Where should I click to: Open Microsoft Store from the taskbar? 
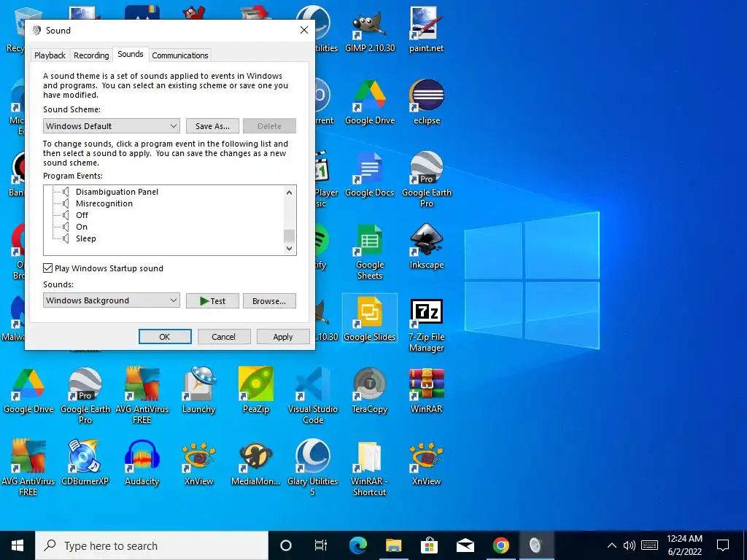point(429,545)
